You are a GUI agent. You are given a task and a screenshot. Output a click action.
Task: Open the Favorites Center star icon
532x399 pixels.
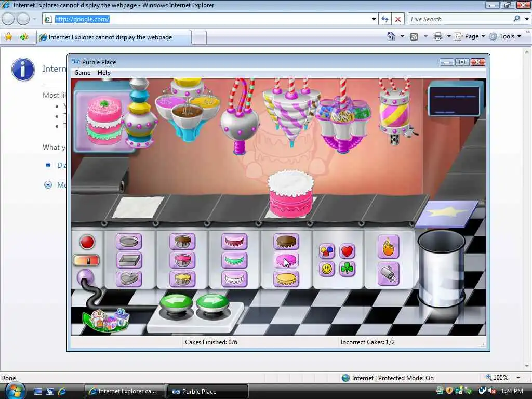click(x=8, y=37)
